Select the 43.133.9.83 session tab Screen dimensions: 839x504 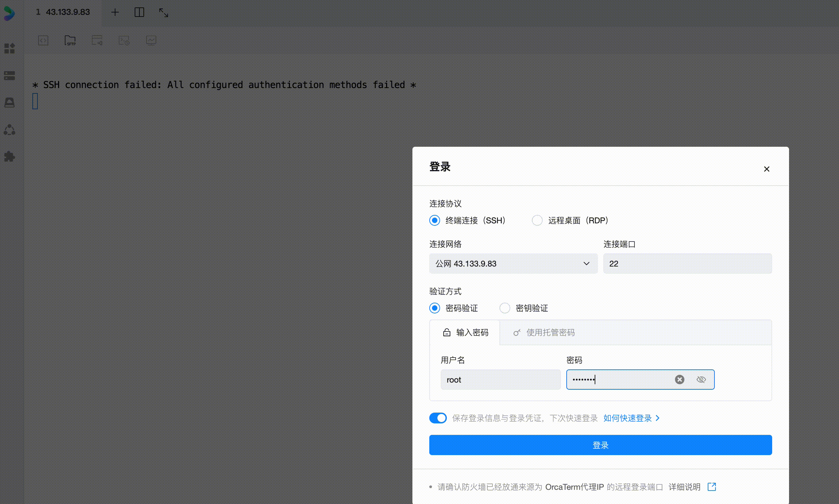point(63,12)
